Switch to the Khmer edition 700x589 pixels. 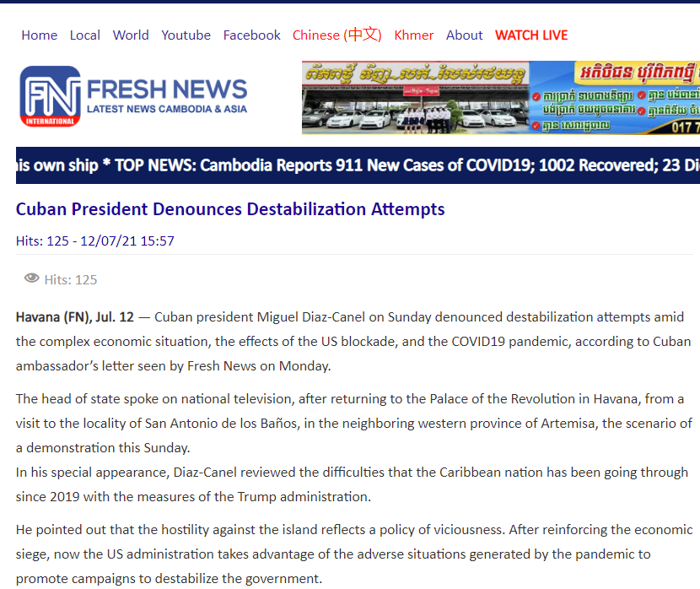pyautogui.click(x=414, y=35)
